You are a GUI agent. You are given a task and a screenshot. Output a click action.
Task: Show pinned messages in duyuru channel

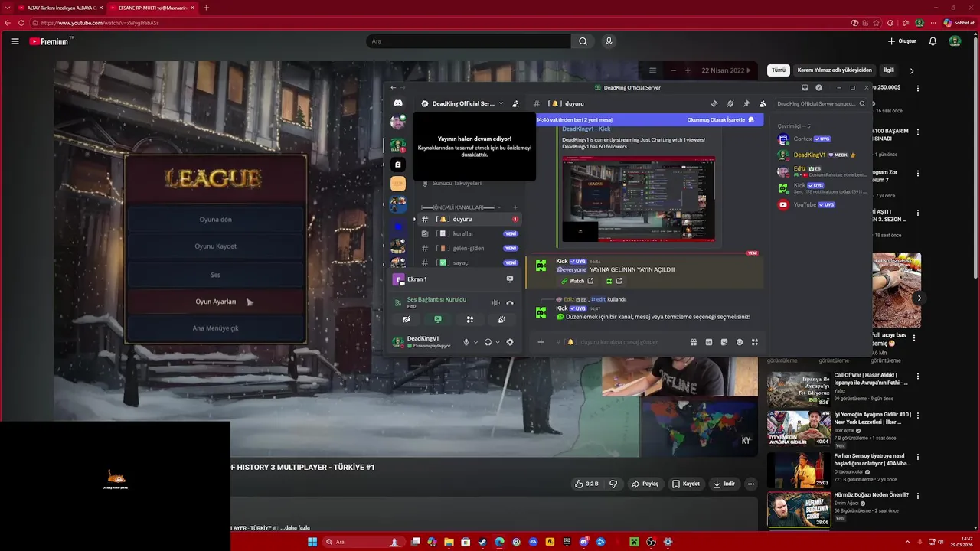point(746,103)
